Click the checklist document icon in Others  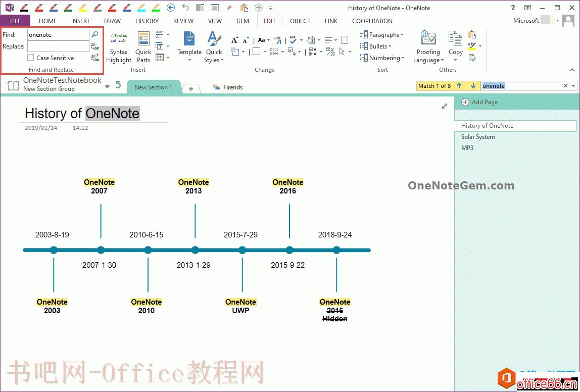(472, 58)
